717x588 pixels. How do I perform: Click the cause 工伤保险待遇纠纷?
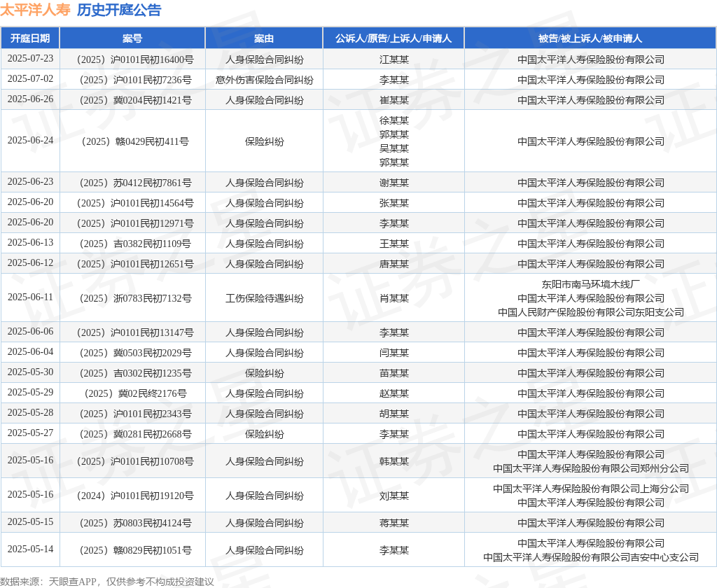(264, 298)
